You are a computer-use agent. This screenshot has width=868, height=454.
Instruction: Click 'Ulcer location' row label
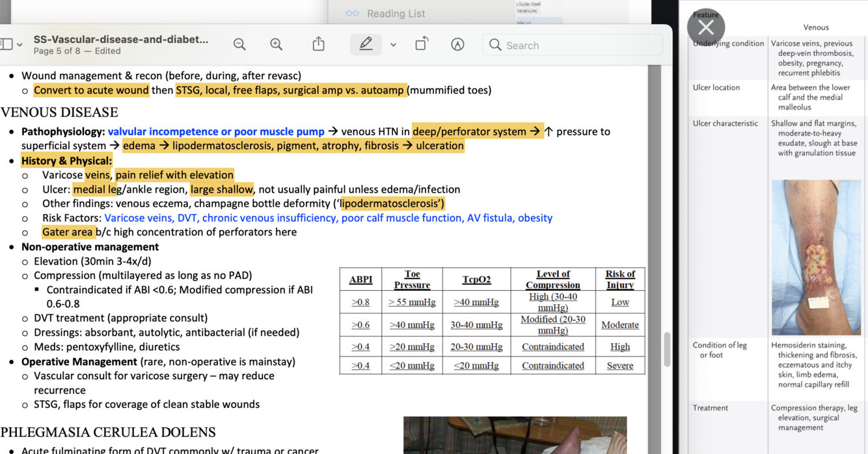pyautogui.click(x=716, y=87)
